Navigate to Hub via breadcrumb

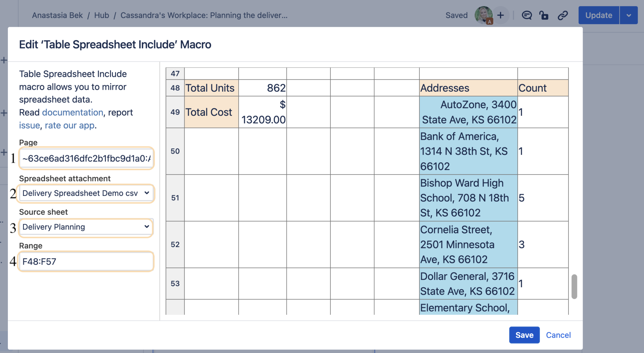pos(101,15)
